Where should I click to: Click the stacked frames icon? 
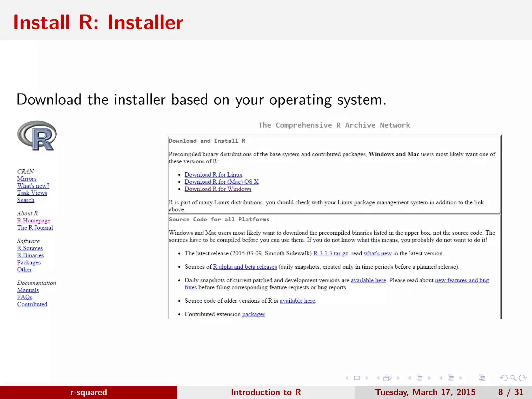(387, 378)
